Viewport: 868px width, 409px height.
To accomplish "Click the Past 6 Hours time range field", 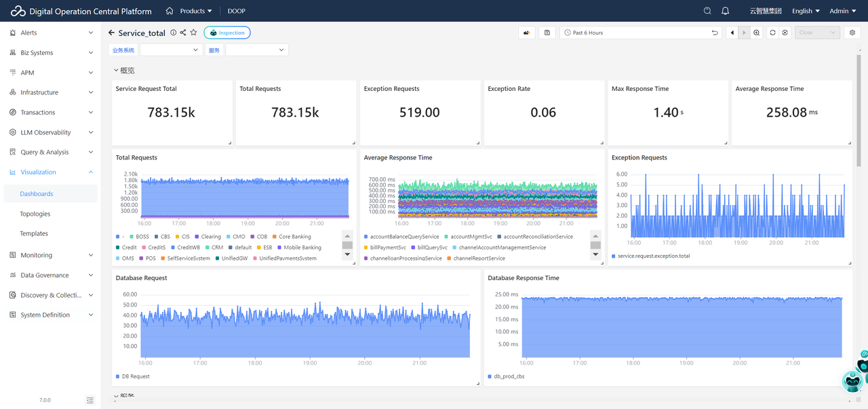I will point(641,33).
